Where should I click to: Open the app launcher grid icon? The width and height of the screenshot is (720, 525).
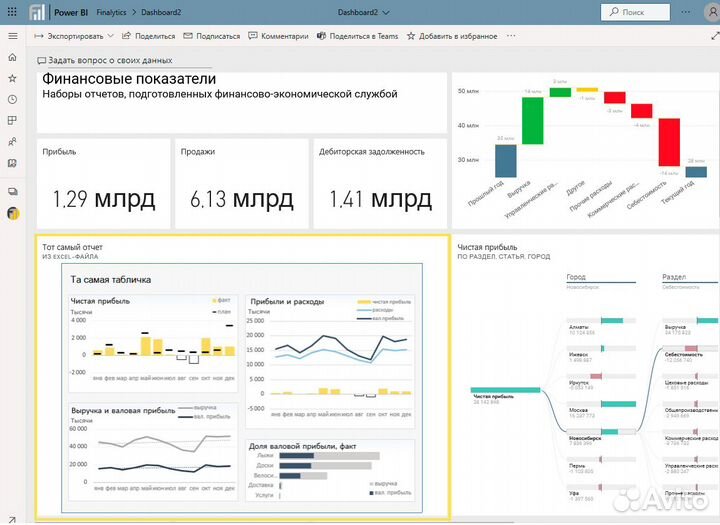12,12
